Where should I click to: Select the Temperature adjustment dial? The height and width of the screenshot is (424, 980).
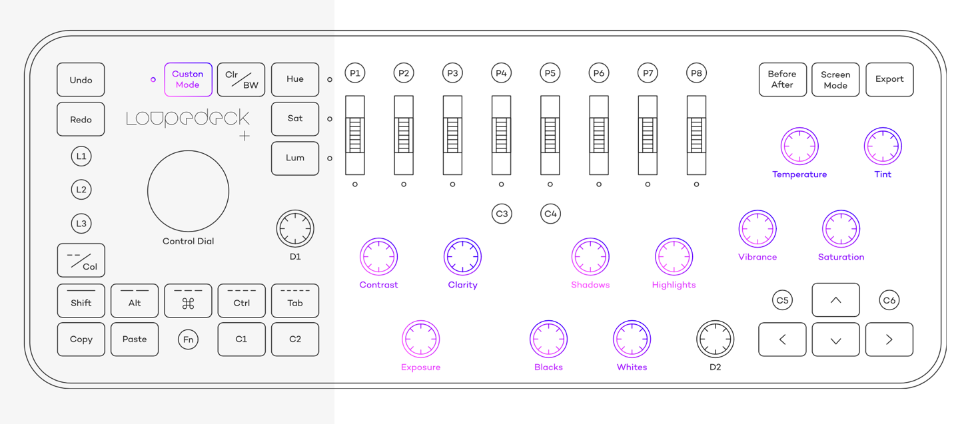point(799,146)
